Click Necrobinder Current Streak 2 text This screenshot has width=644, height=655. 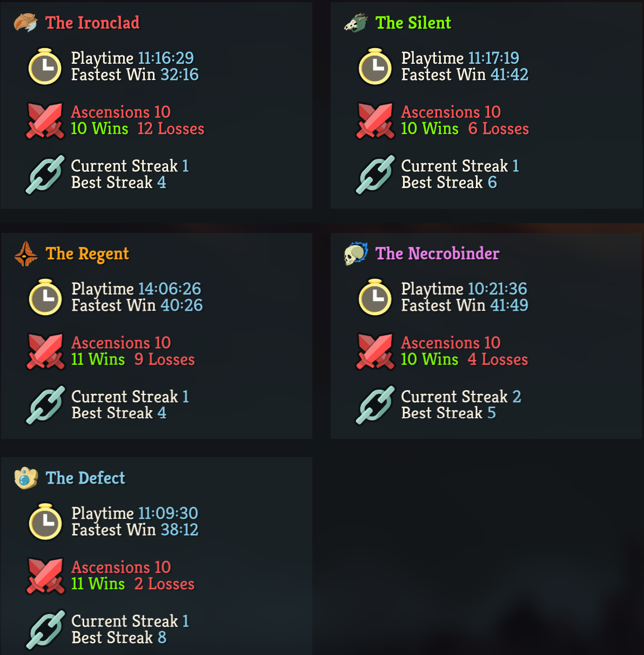pyautogui.click(x=461, y=397)
